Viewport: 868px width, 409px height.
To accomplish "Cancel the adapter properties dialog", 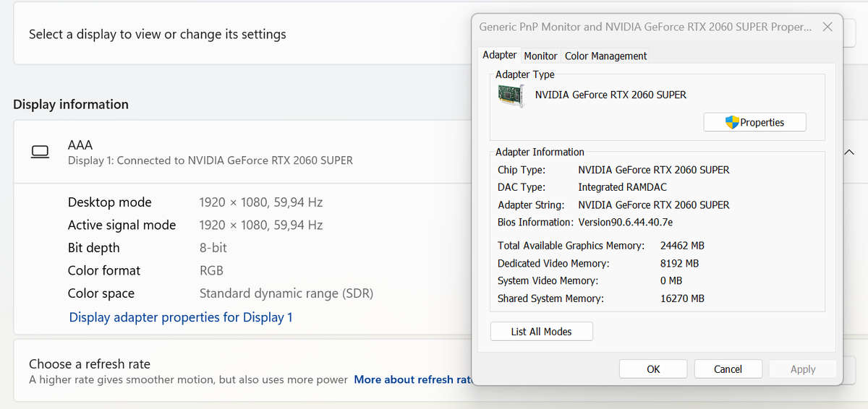I will click(x=728, y=369).
